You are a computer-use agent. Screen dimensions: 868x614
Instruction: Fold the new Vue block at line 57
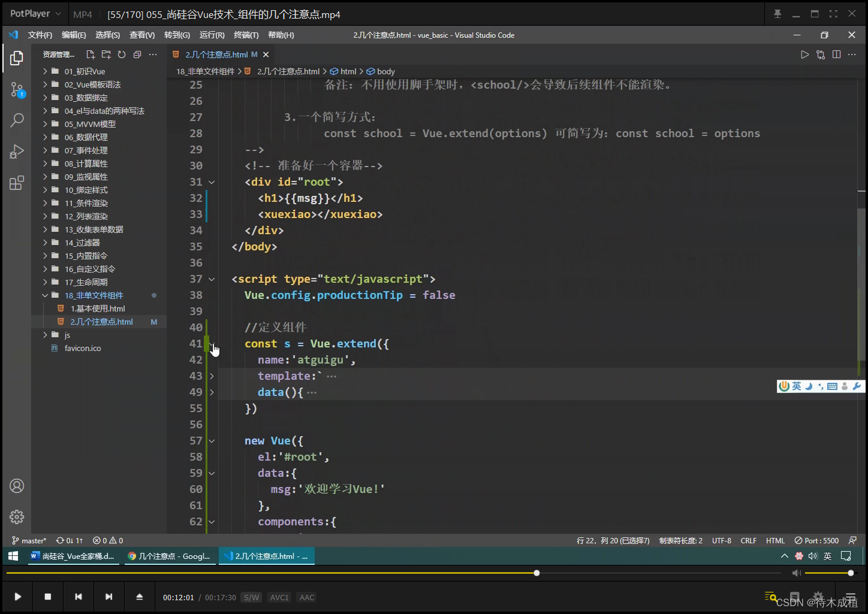[x=212, y=441]
